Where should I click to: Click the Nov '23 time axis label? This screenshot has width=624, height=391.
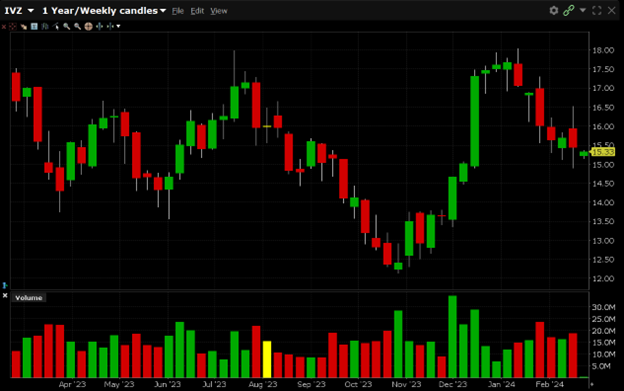pos(406,384)
